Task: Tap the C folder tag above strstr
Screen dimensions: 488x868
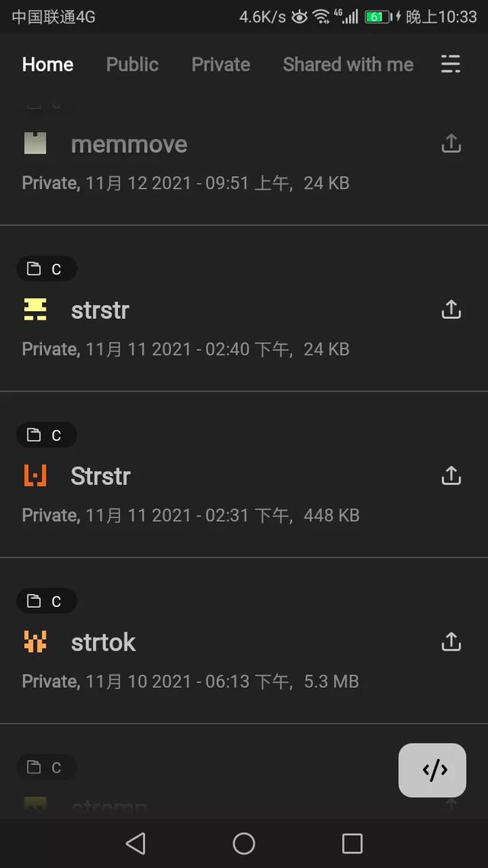Action: point(47,269)
